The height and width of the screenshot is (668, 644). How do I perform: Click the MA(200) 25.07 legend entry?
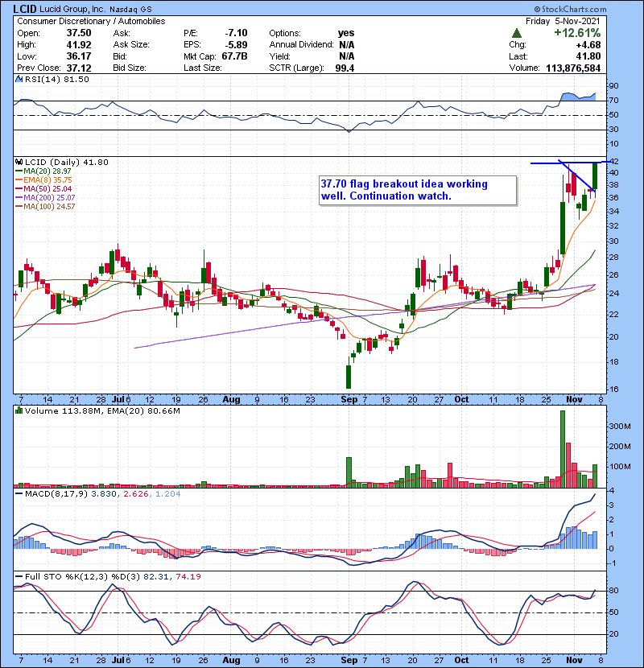pyautogui.click(x=45, y=198)
